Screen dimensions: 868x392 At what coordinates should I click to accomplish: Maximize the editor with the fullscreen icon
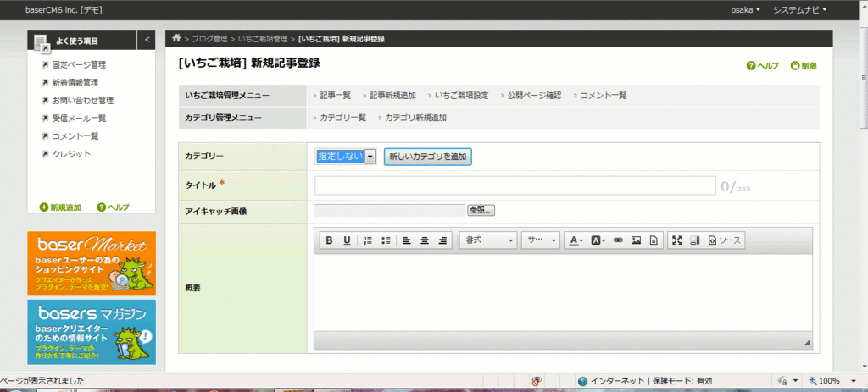[677, 240]
